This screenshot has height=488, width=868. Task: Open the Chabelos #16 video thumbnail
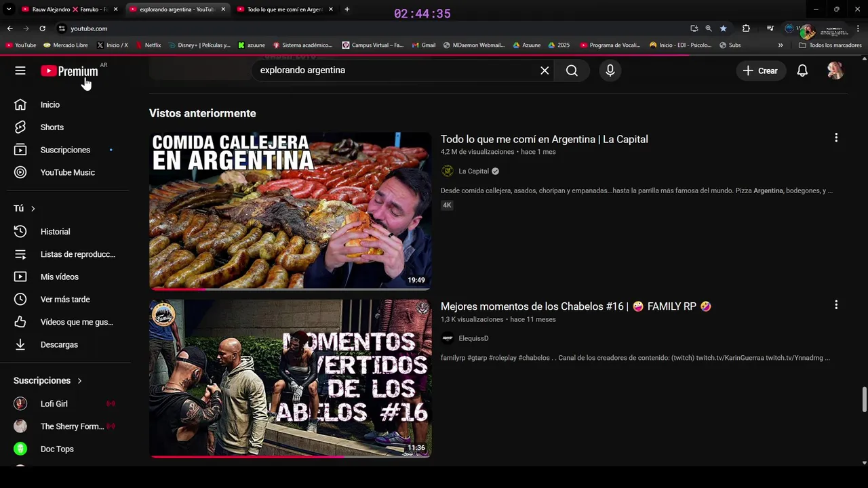pos(290,378)
